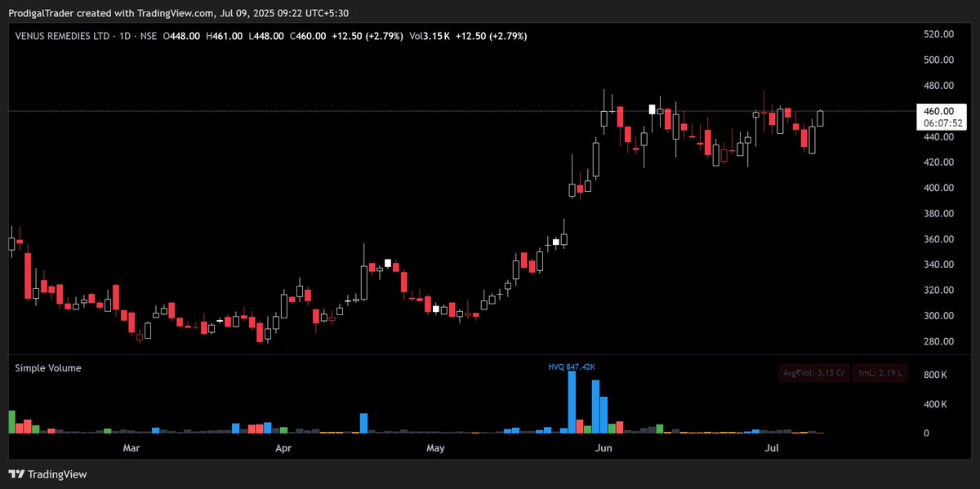This screenshot has height=489, width=980.
Task: Click the May label on time axis
Action: click(x=435, y=448)
